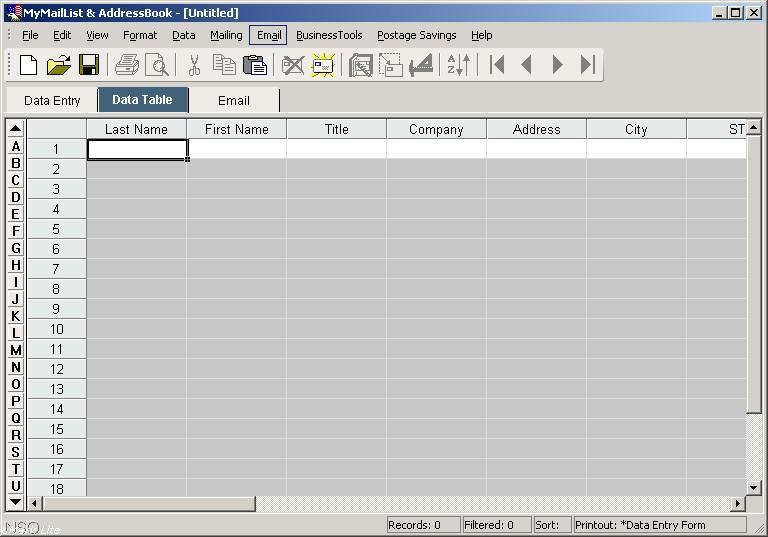The image size is (768, 537).
Task: Filter by letter S in alphabet index
Action: (x=16, y=452)
